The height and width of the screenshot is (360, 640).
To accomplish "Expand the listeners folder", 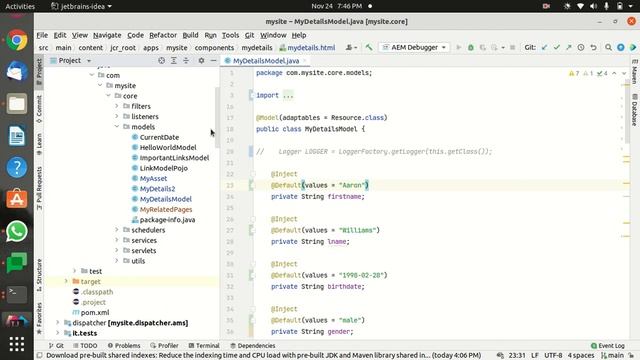I will click(117, 116).
